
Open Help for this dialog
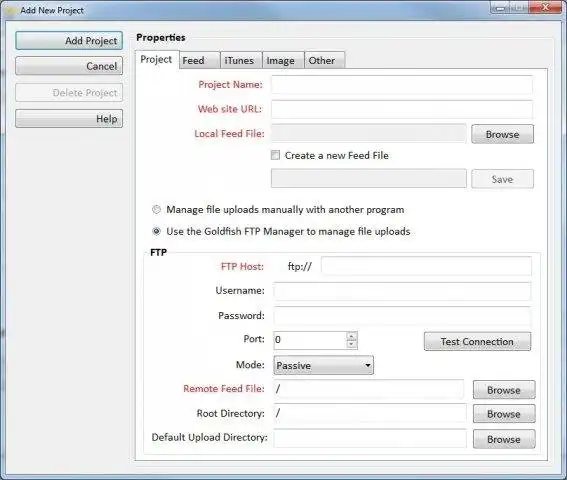(69, 118)
